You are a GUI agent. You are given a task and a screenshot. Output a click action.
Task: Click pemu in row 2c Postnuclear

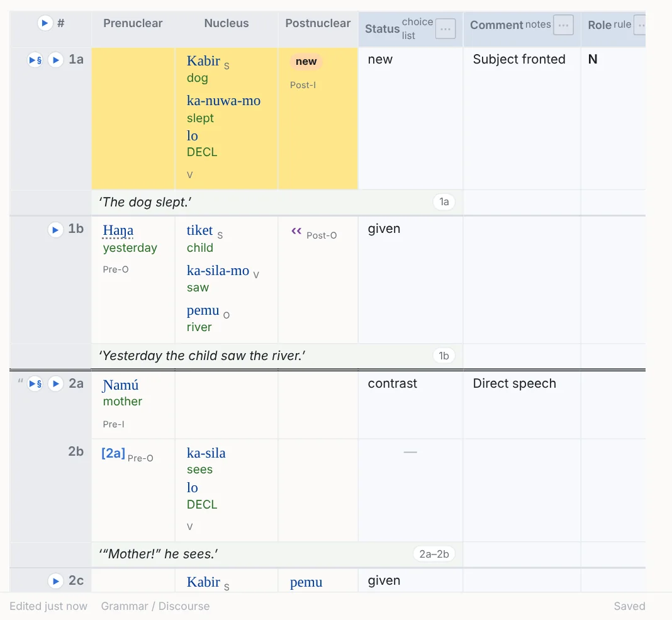(306, 582)
